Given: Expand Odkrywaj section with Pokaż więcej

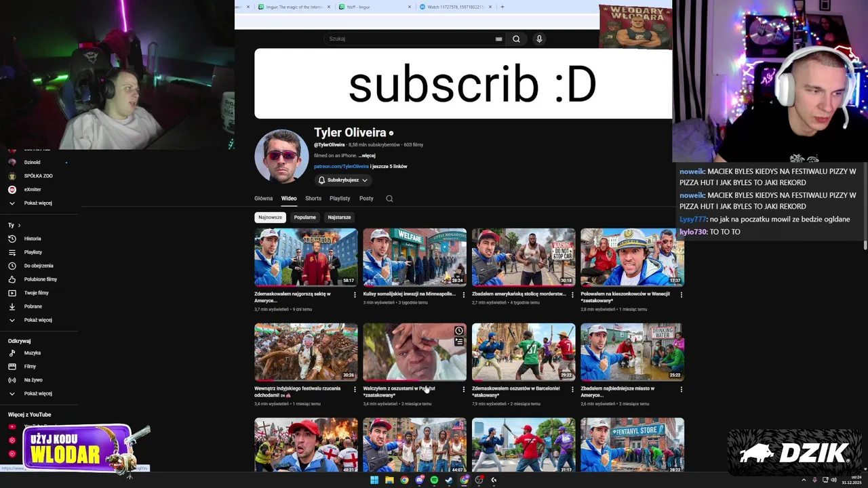Looking at the screenshot, I should (x=37, y=393).
